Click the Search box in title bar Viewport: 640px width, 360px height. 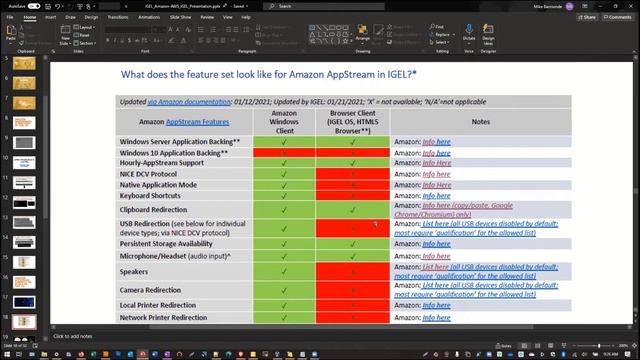click(324, 6)
